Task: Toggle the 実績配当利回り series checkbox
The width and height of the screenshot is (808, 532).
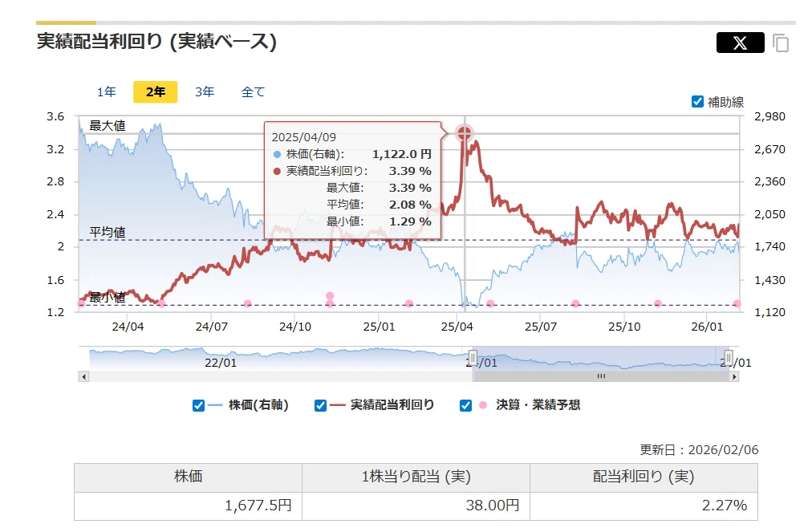Action: coord(320,405)
